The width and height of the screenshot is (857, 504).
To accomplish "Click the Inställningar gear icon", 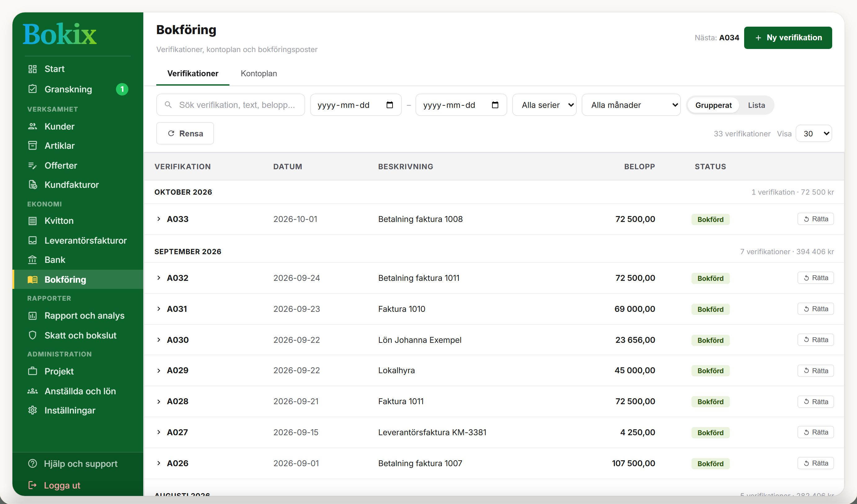I will 32,410.
